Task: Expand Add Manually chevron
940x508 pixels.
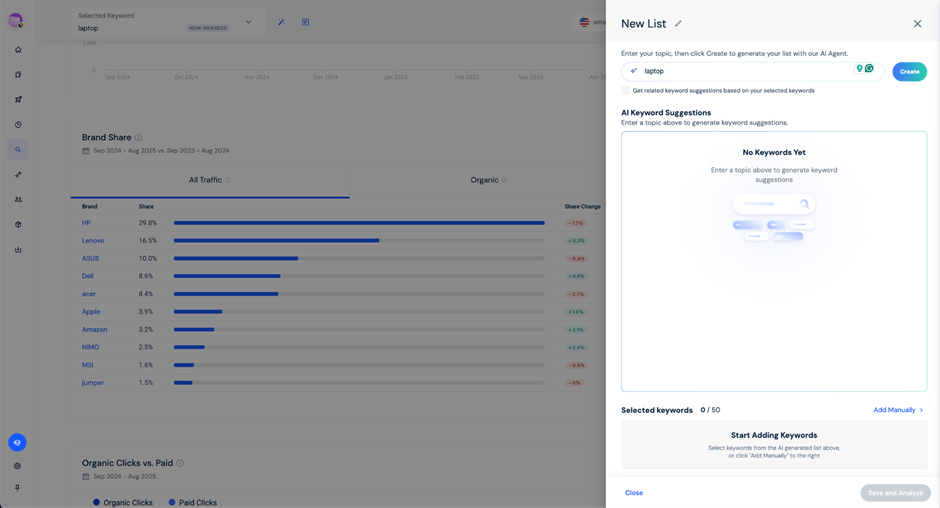Action: pyautogui.click(x=921, y=410)
